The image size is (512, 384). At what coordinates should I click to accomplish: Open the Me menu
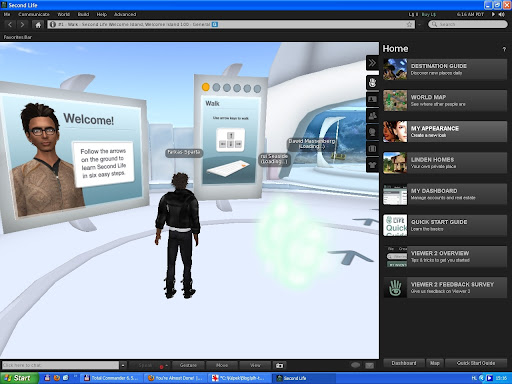click(x=7, y=14)
